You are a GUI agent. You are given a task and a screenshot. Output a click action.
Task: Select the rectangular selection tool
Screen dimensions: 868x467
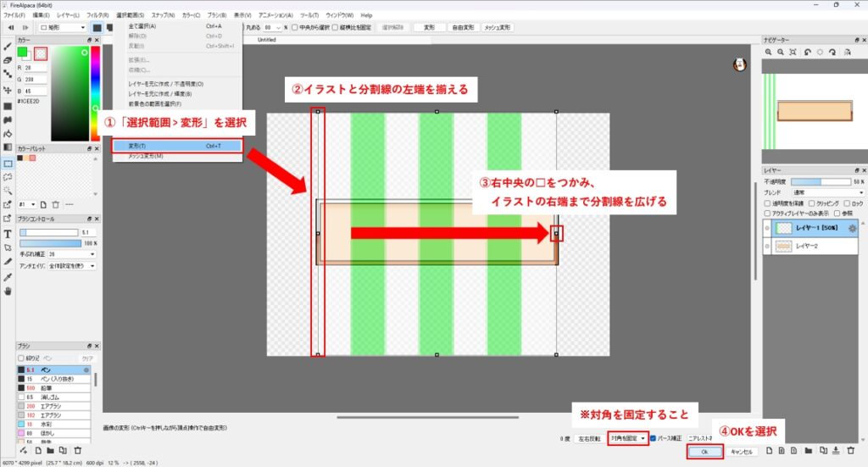pyautogui.click(x=8, y=163)
